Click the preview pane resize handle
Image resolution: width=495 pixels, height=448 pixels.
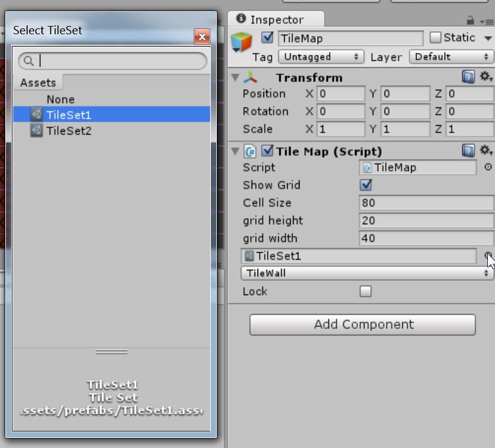coord(112,352)
